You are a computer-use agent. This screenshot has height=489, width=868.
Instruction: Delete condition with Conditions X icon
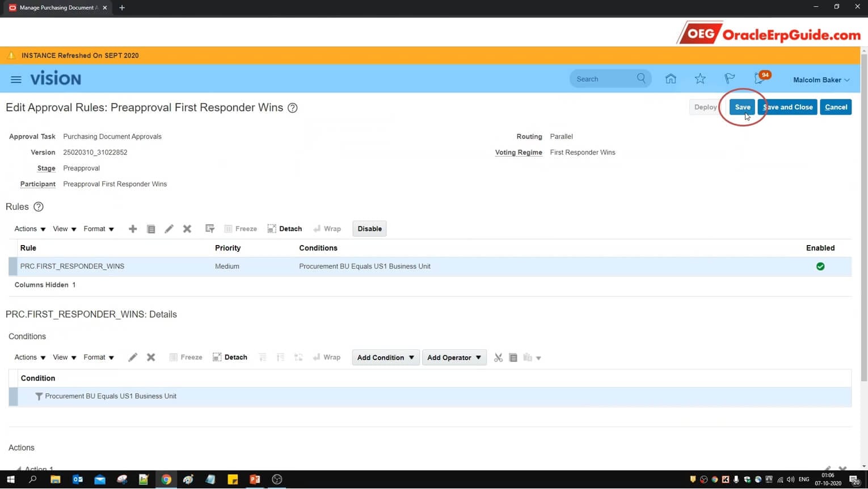(x=151, y=357)
